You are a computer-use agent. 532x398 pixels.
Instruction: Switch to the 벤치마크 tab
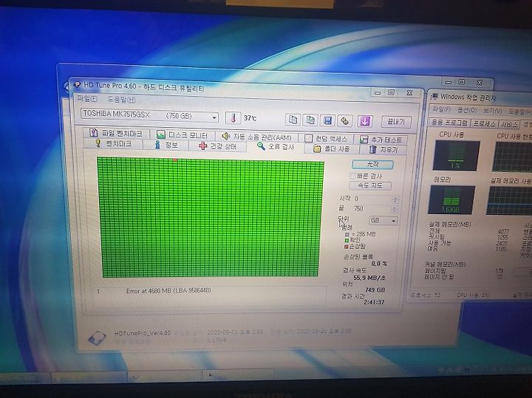pos(114,143)
